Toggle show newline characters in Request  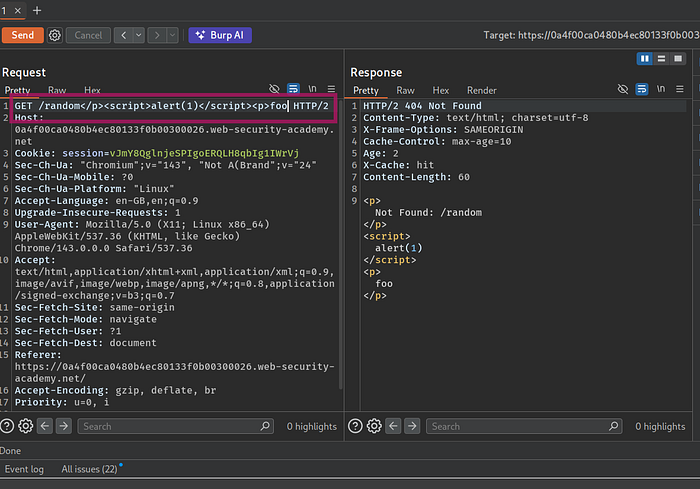[312, 89]
